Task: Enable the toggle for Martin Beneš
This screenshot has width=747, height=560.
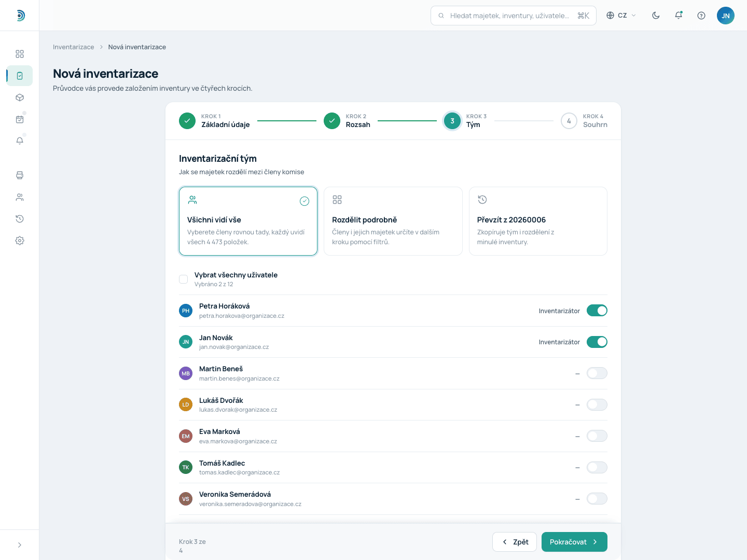Action: click(x=597, y=373)
